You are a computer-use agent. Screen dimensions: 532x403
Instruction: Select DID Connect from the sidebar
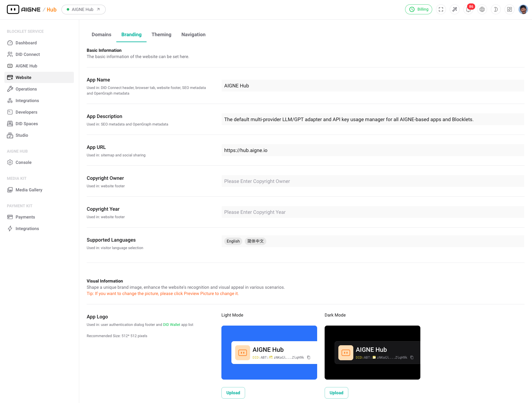pos(27,54)
